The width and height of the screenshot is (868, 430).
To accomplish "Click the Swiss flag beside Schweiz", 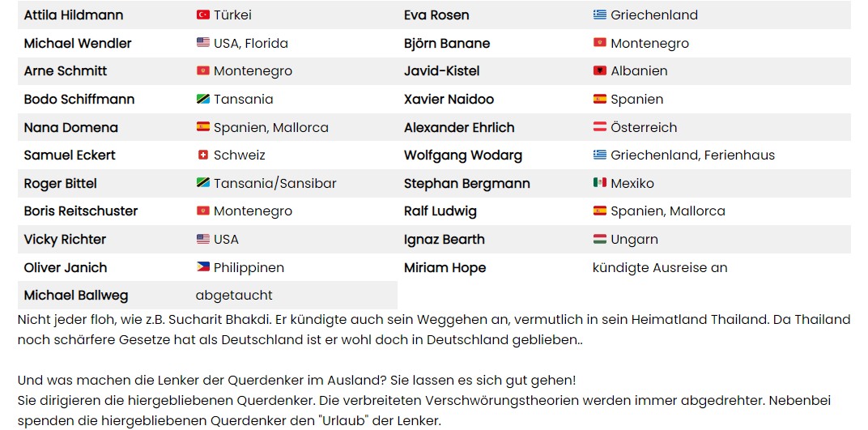I will (203, 155).
